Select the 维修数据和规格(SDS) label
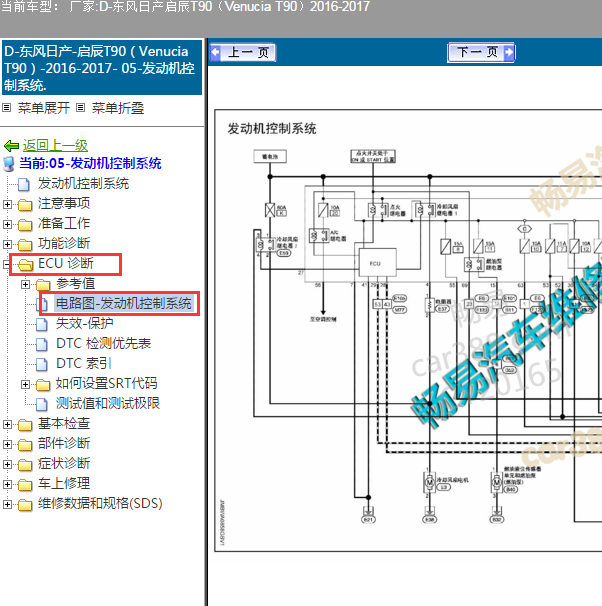This screenshot has width=602, height=606. [100, 504]
